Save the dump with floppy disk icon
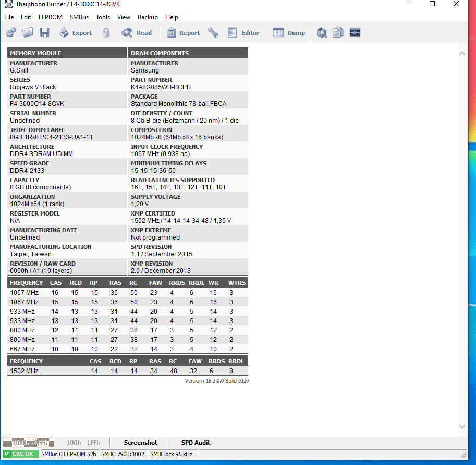 click(x=45, y=32)
